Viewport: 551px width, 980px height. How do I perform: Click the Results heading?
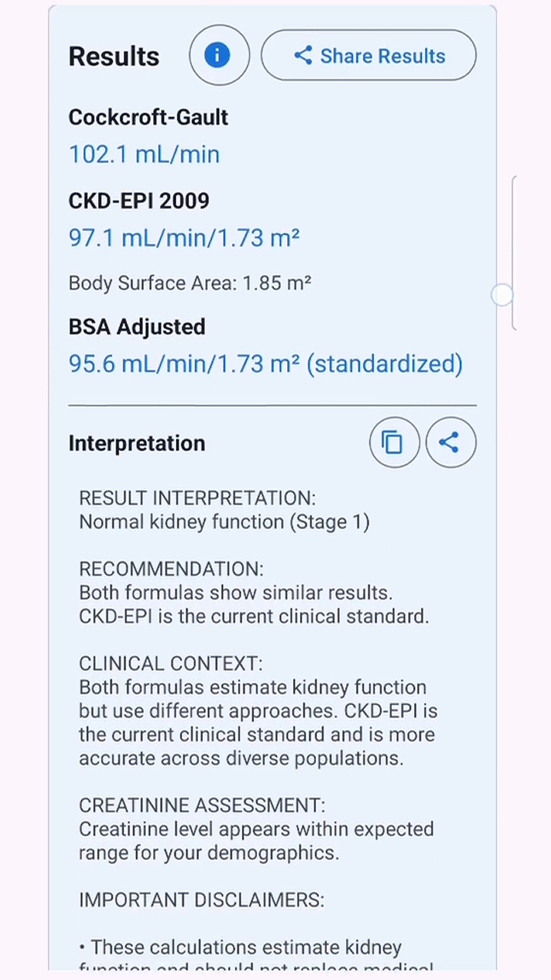point(114,57)
